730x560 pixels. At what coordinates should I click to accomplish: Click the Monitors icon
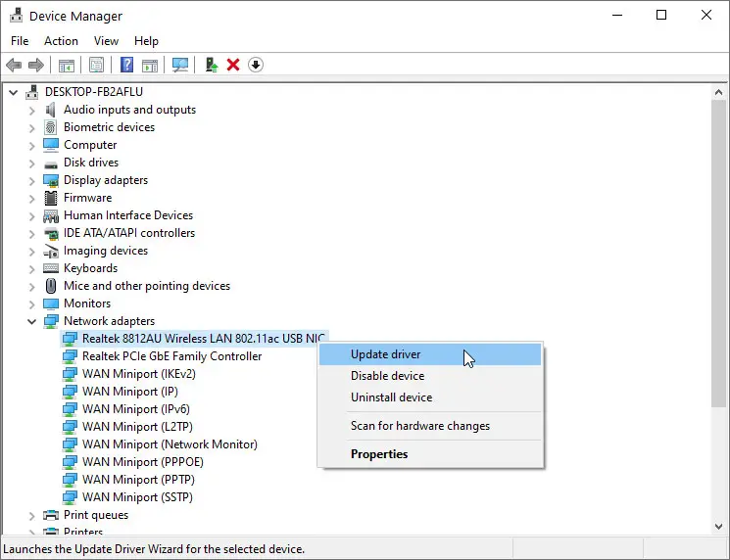pyautogui.click(x=51, y=303)
